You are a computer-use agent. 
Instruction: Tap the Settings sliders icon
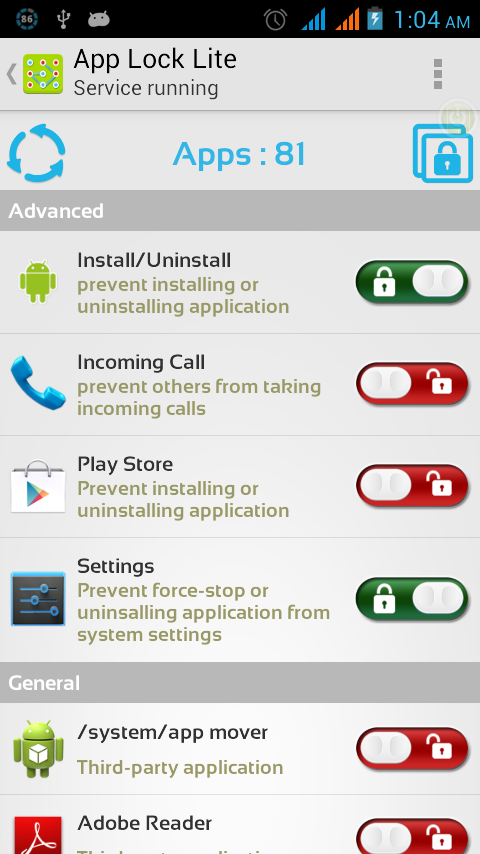coord(38,599)
